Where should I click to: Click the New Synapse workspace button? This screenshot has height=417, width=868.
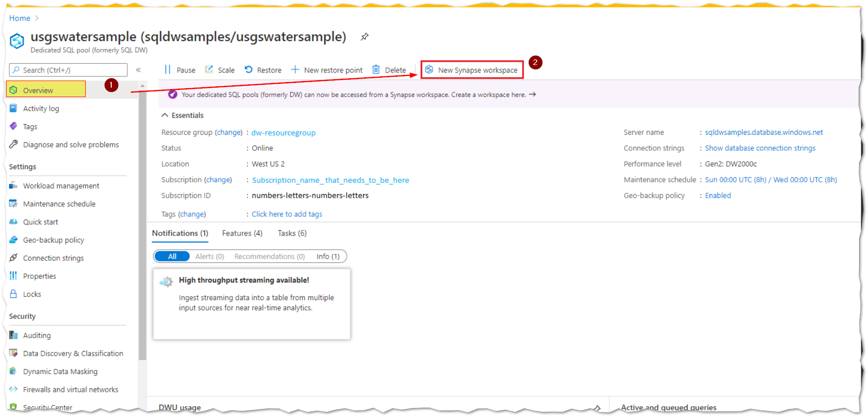point(472,70)
